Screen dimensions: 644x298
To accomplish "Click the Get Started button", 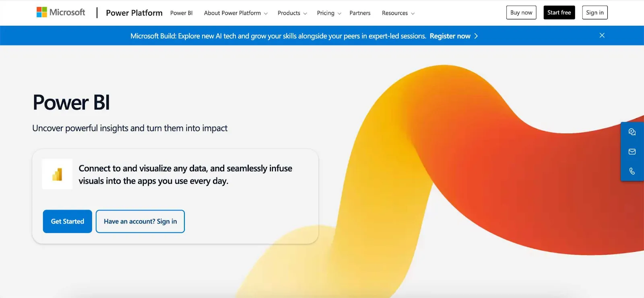I will point(68,221).
